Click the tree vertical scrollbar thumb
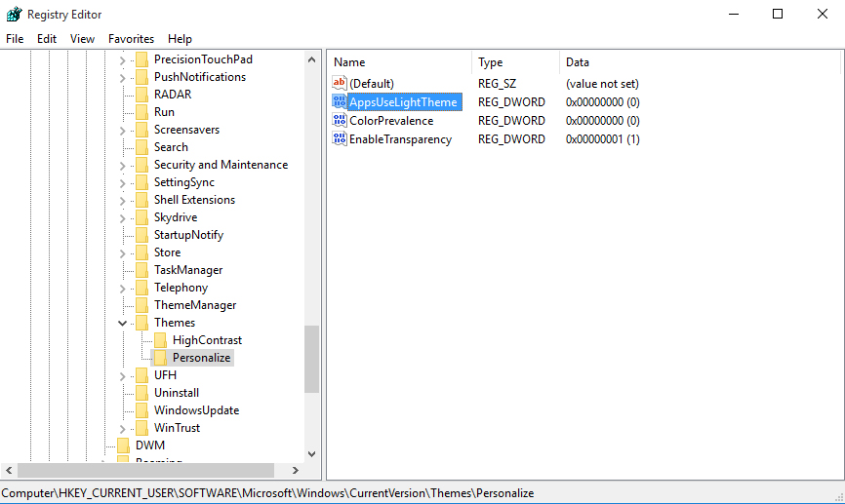 (311, 359)
